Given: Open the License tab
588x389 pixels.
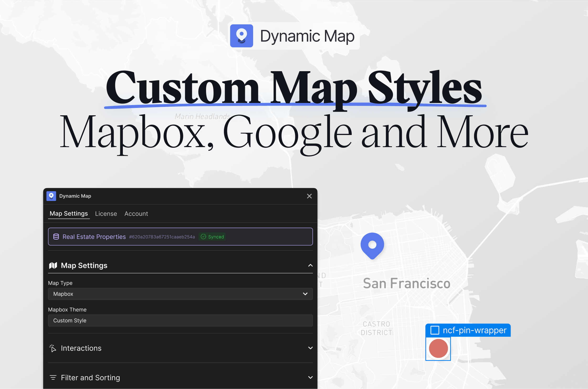Looking at the screenshot, I should point(106,214).
